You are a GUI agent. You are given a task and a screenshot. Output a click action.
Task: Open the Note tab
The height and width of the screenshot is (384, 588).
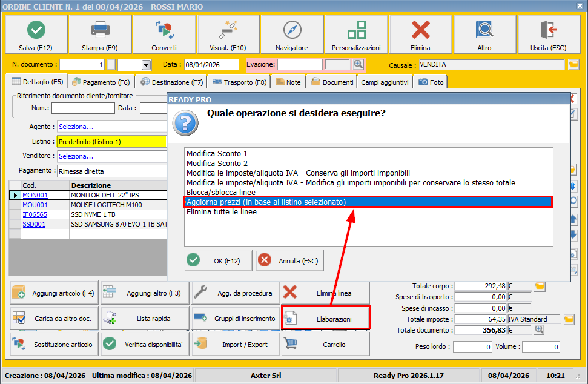pos(288,82)
